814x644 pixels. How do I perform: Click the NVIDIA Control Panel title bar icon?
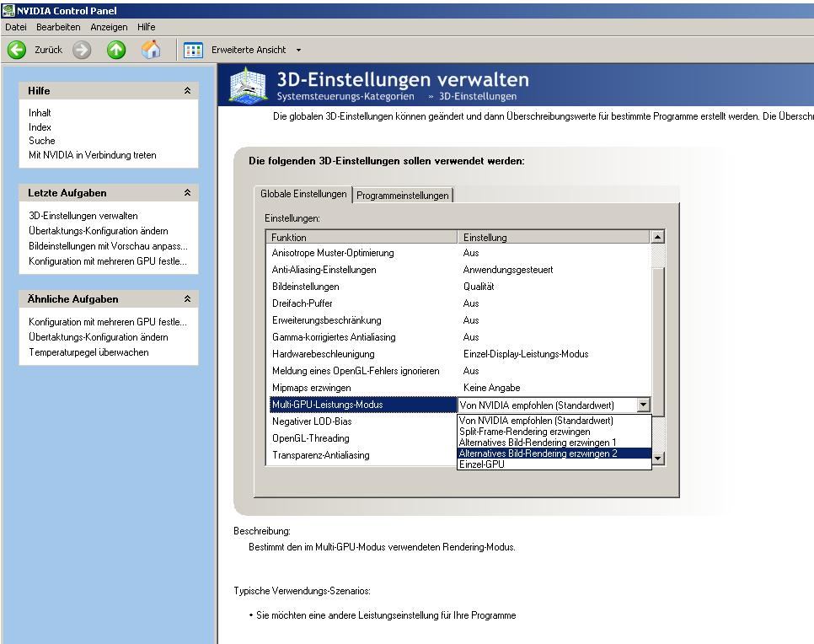(x=8, y=10)
